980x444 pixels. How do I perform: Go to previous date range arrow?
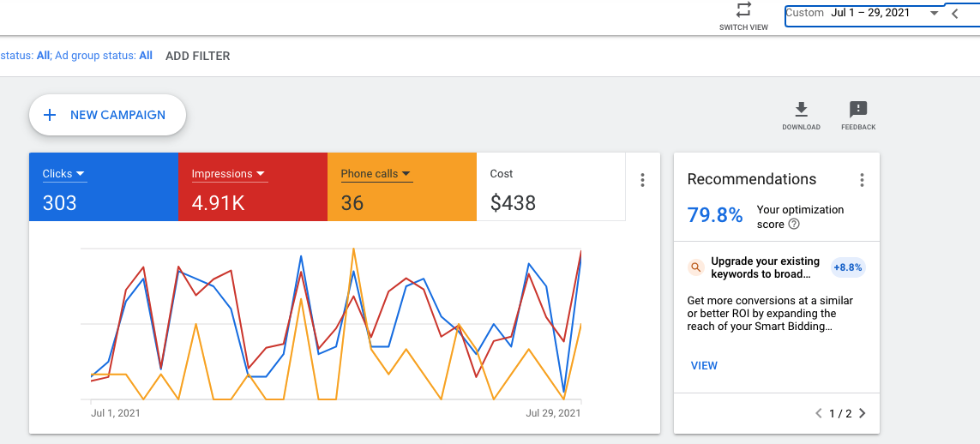(954, 13)
